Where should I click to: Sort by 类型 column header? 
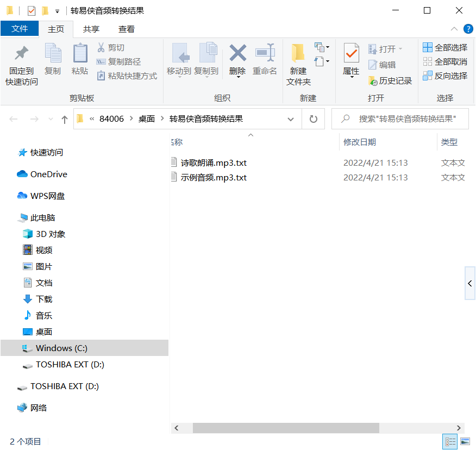coord(449,142)
